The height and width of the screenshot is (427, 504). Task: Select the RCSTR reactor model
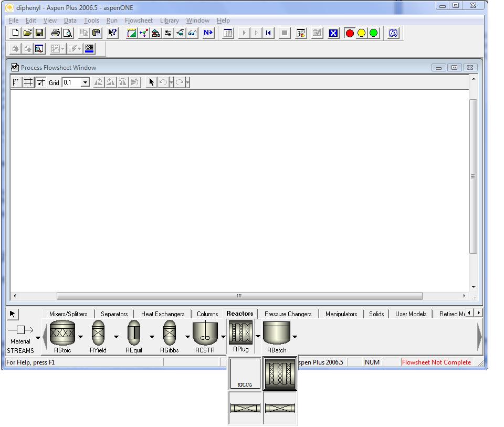click(205, 337)
